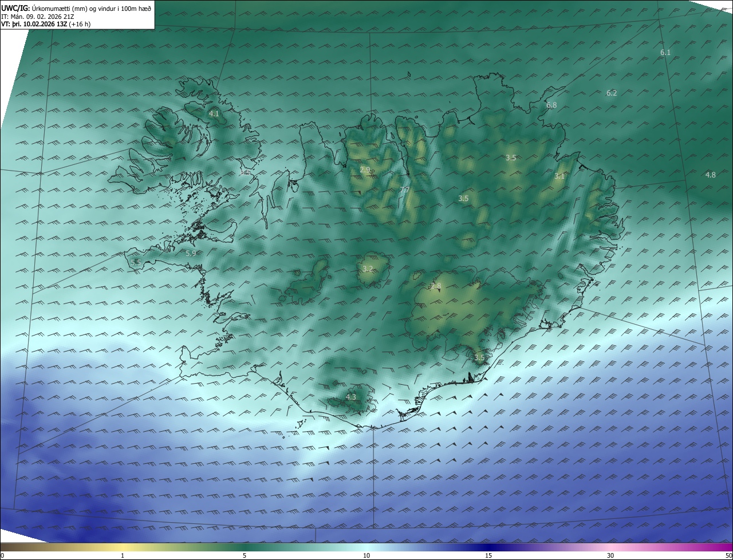Click the 2.9 value label on map

(365, 169)
